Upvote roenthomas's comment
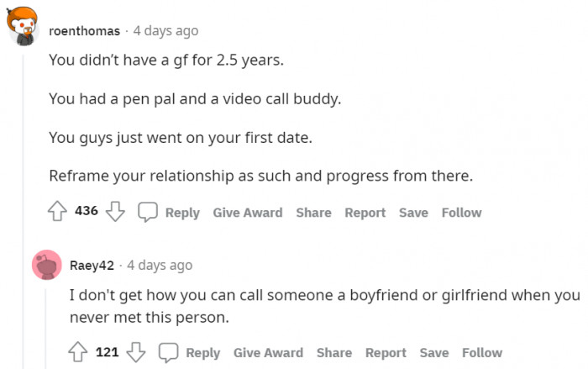 pos(59,212)
